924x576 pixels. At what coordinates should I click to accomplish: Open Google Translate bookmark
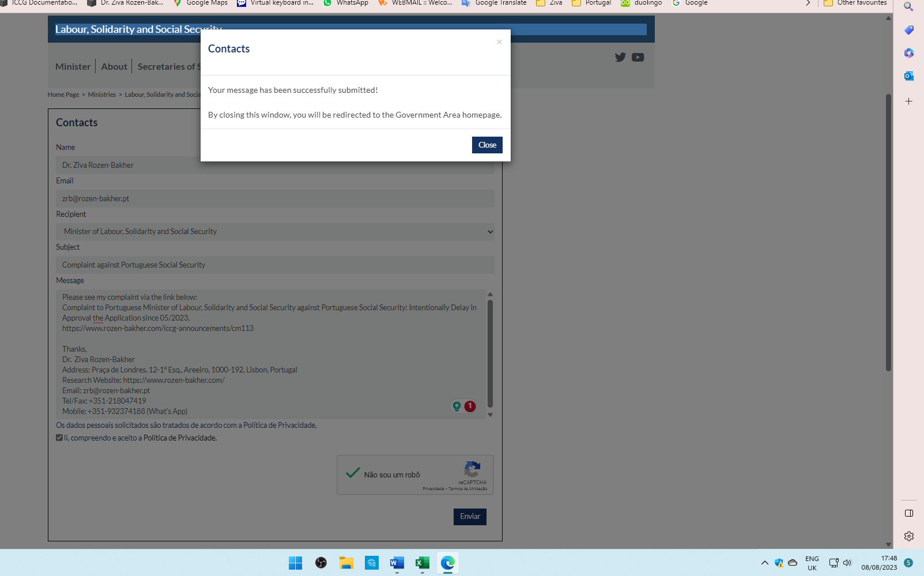click(494, 3)
